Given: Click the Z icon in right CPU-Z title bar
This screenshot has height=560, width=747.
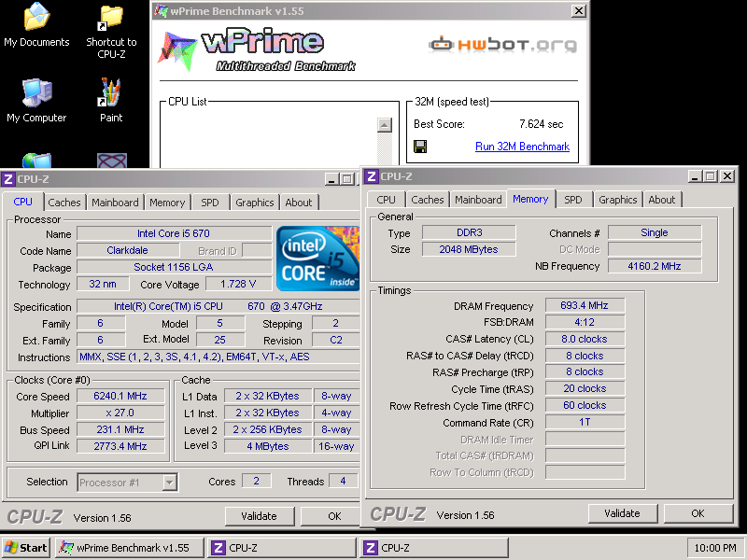Looking at the screenshot, I should click(x=372, y=176).
